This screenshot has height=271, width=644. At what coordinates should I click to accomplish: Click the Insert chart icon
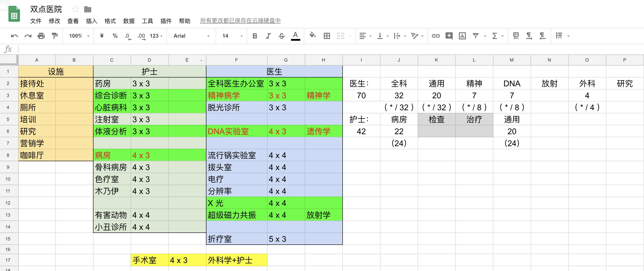pos(462,36)
